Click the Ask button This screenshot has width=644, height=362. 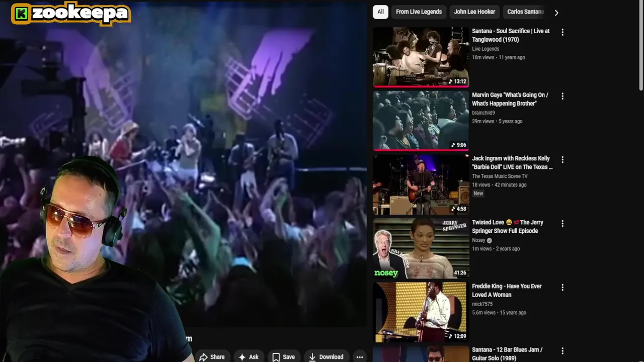pyautogui.click(x=249, y=357)
